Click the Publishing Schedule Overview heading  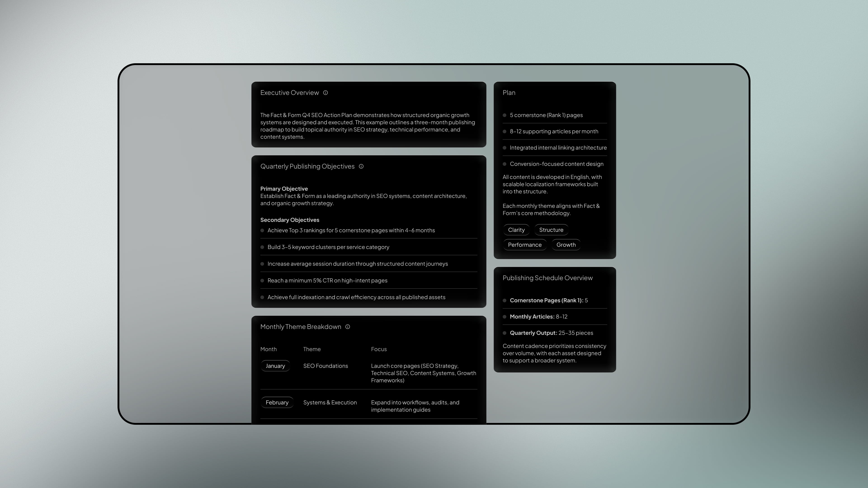(x=547, y=278)
